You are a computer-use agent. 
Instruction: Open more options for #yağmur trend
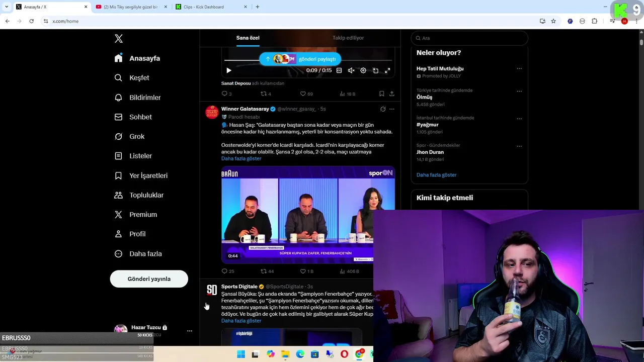pyautogui.click(x=519, y=119)
